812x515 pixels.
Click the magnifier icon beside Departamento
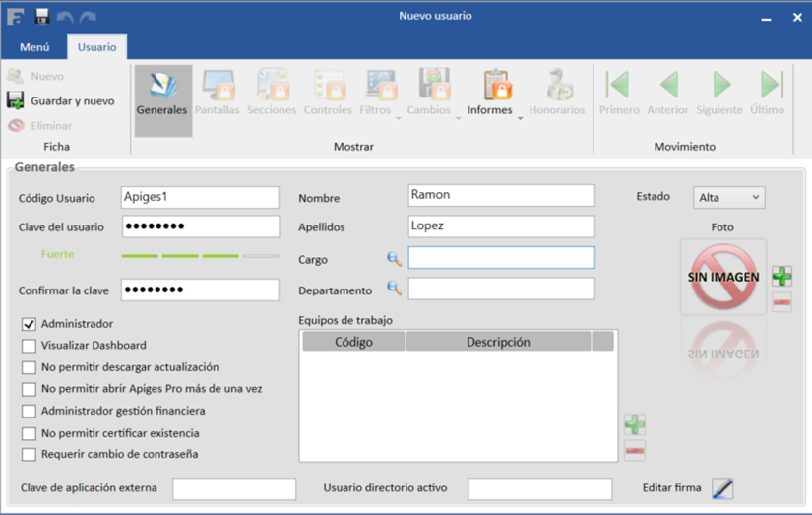pos(394,290)
